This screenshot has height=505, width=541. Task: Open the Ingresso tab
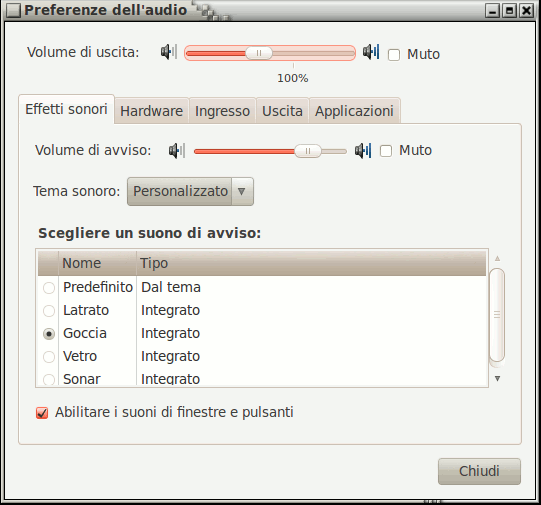pyautogui.click(x=222, y=111)
